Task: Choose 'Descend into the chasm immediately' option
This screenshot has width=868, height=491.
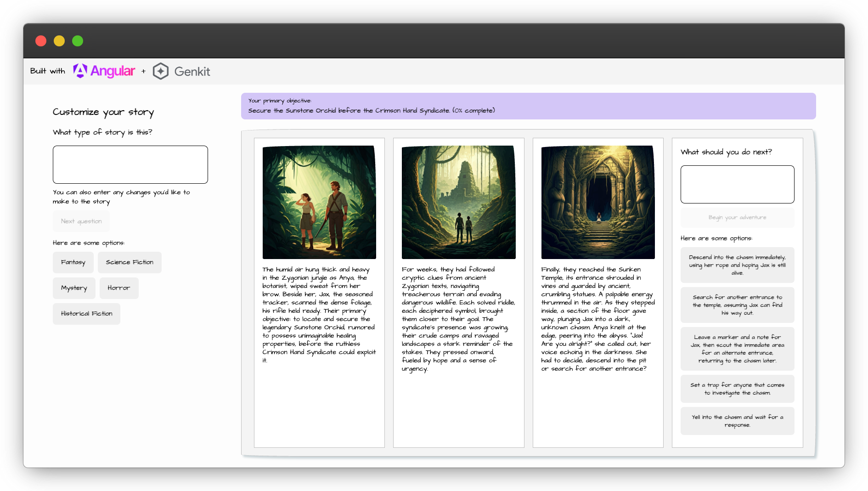Action: click(x=737, y=265)
